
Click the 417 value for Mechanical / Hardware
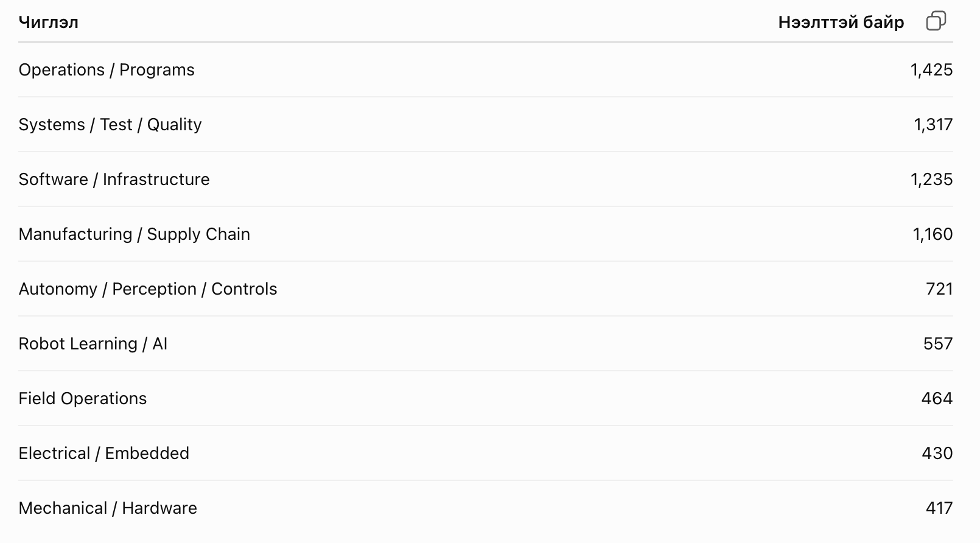tap(939, 508)
